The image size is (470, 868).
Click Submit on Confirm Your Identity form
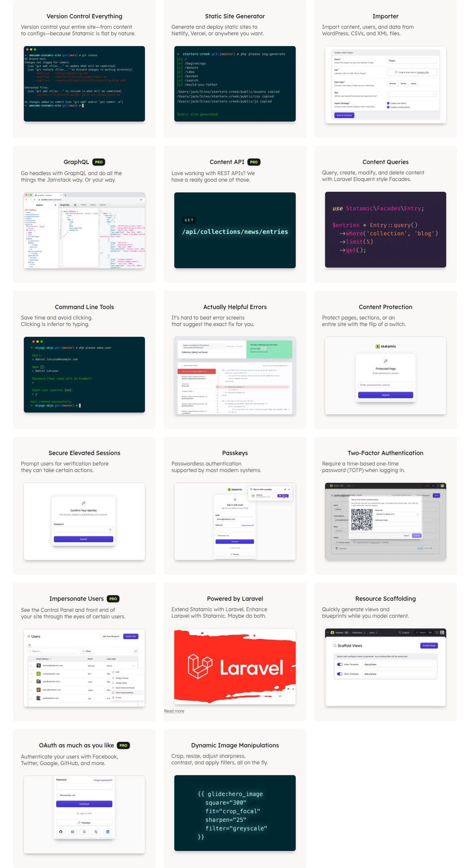tap(84, 539)
